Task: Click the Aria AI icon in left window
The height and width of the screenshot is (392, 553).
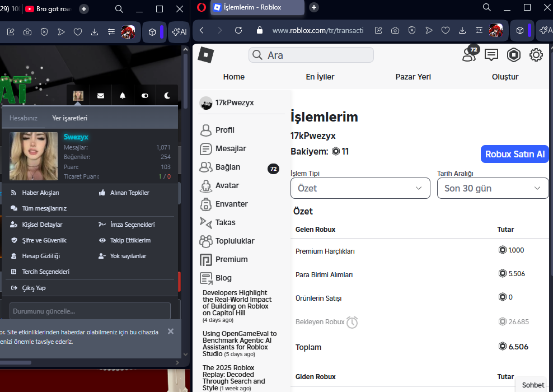Action: [179, 32]
